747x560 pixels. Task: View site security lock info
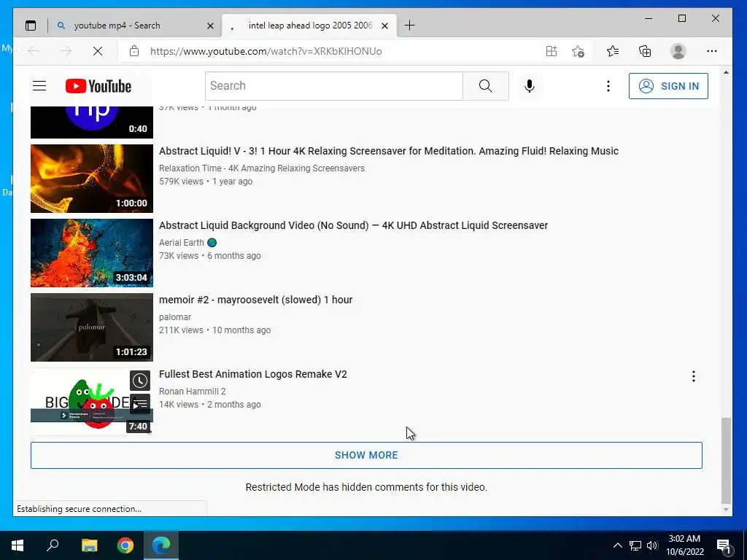coord(134,51)
